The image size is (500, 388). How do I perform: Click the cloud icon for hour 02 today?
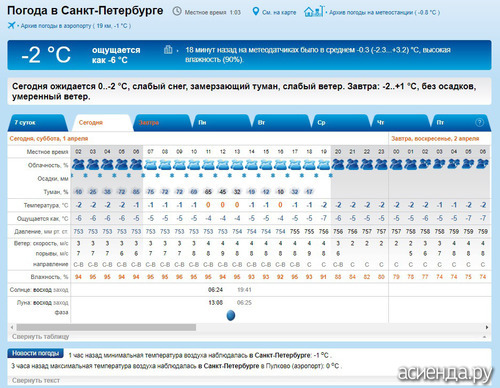79,165
